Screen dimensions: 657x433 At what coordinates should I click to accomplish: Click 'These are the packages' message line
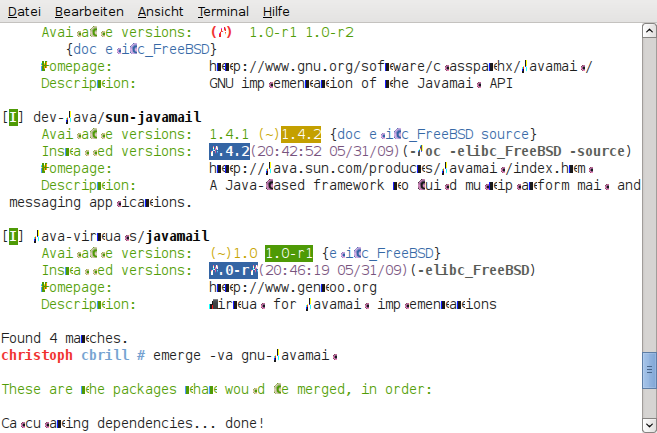(216, 389)
